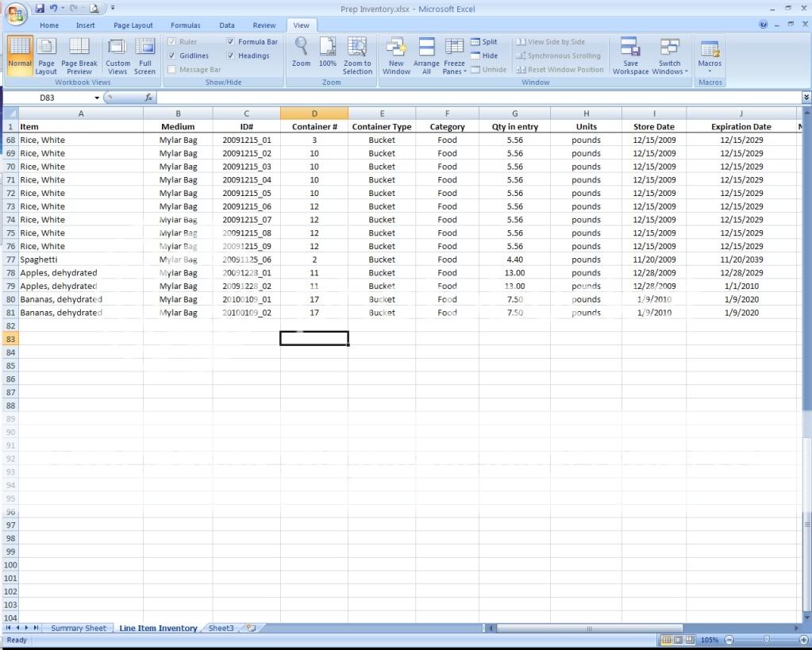This screenshot has width=812, height=650.
Task: Save workbook via Quick Access toolbar
Action: click(40, 8)
